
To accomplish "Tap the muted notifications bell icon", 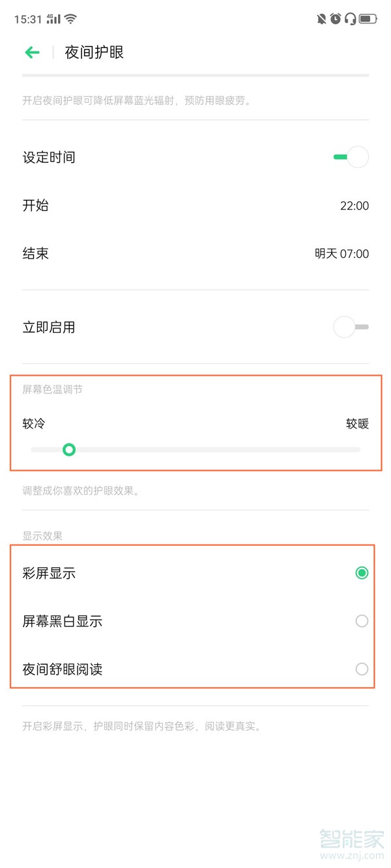I will pyautogui.click(x=321, y=18).
